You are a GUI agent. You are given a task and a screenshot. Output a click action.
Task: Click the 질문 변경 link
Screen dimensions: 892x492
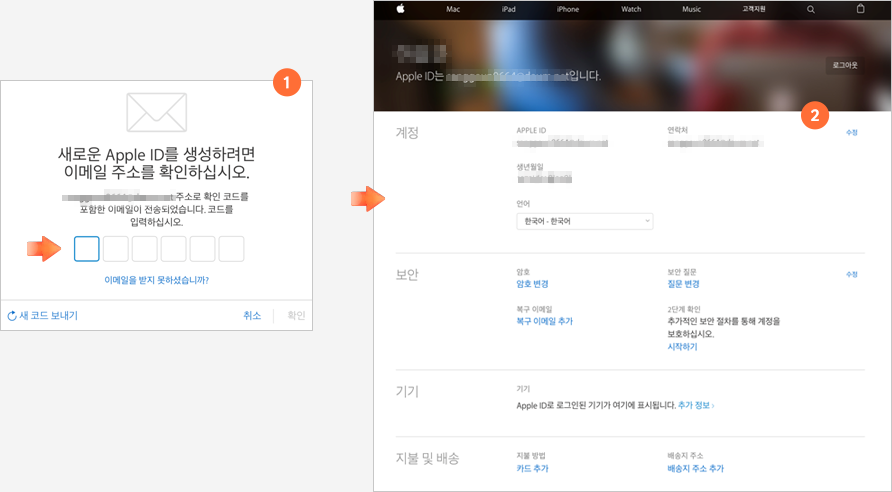[x=683, y=284]
